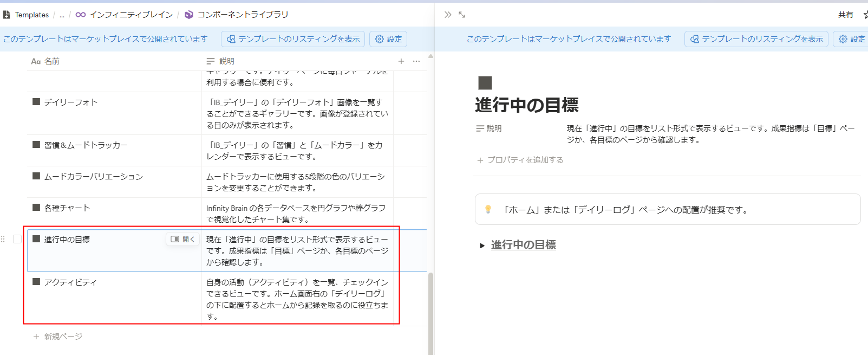Click page icon of デイリーフォト row

(36, 102)
